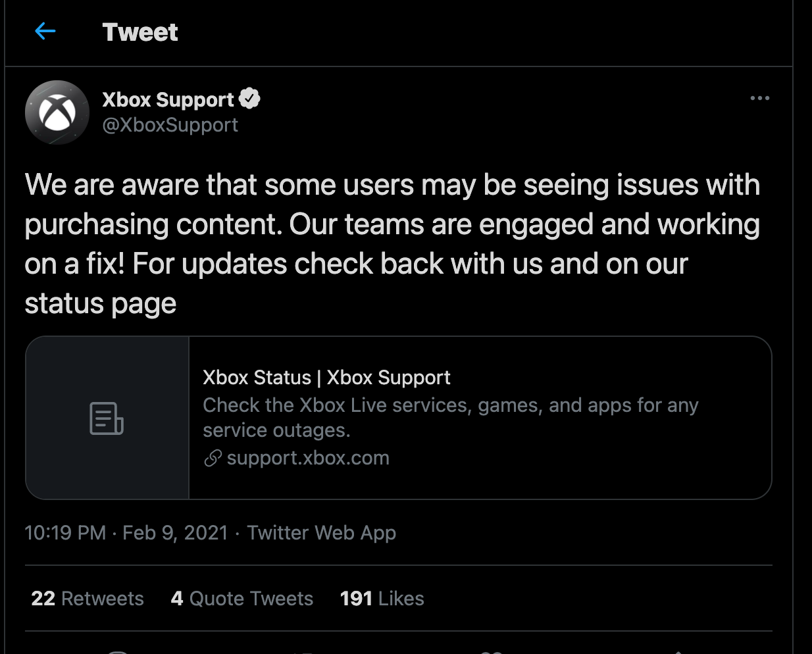Click the partially visible like heart icon
The height and width of the screenshot is (654, 812).
[x=492, y=651]
